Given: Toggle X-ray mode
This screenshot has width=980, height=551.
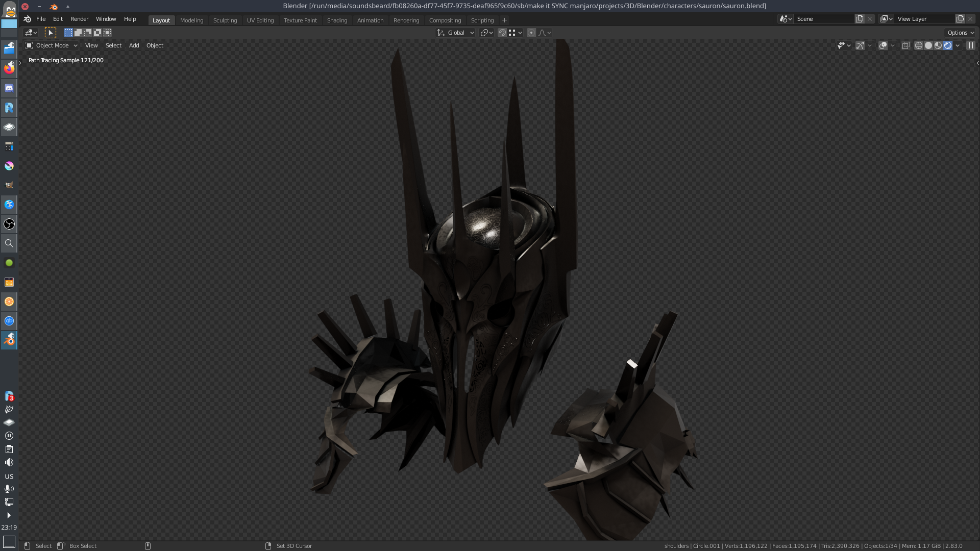Looking at the screenshot, I should [905, 45].
